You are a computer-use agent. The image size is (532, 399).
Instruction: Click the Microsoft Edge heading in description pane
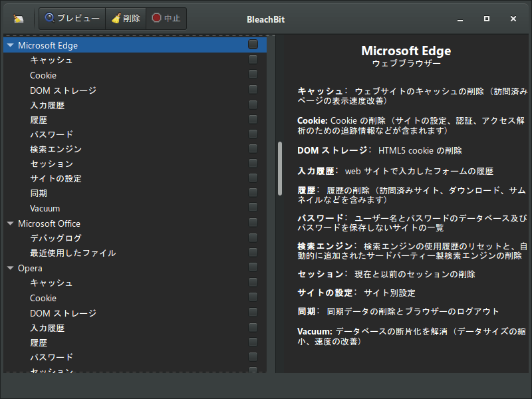point(406,51)
